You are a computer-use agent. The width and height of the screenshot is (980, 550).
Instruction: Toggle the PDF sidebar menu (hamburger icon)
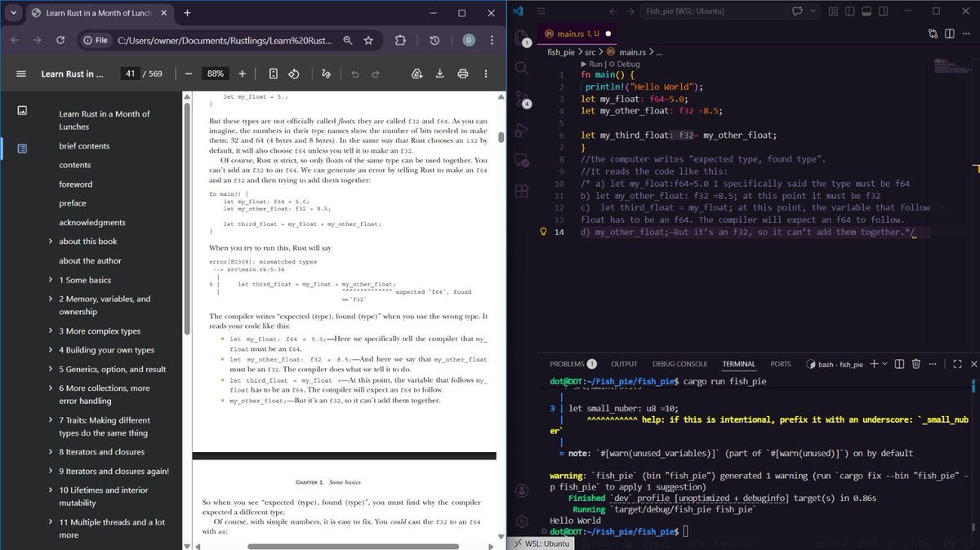tap(21, 73)
